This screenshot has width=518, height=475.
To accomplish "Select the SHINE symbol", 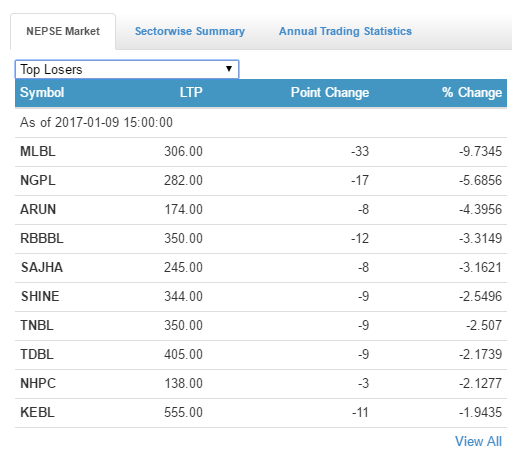I will [x=40, y=296].
